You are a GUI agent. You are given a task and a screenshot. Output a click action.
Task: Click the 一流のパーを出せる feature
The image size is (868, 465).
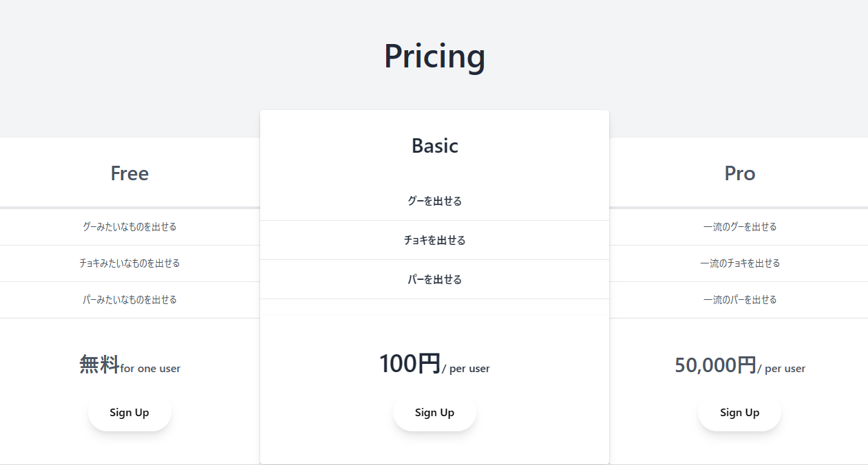(x=739, y=299)
